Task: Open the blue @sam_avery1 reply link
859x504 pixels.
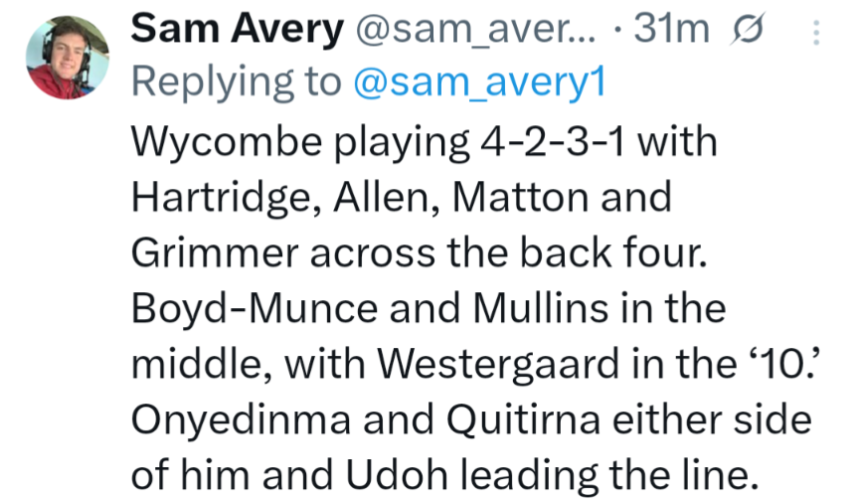Action: (x=479, y=82)
